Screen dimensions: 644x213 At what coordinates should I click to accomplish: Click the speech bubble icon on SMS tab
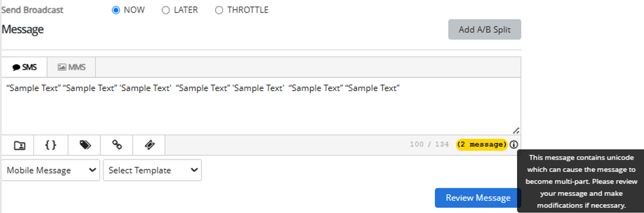[16, 67]
